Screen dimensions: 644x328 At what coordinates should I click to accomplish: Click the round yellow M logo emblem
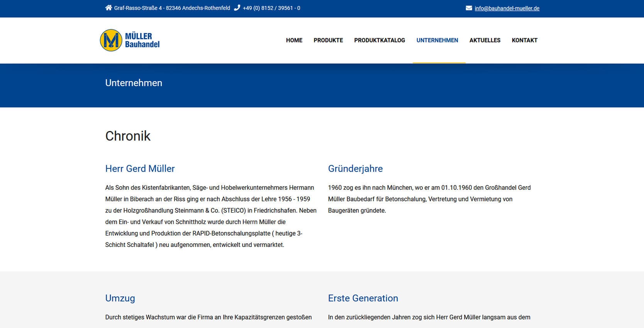tap(111, 40)
